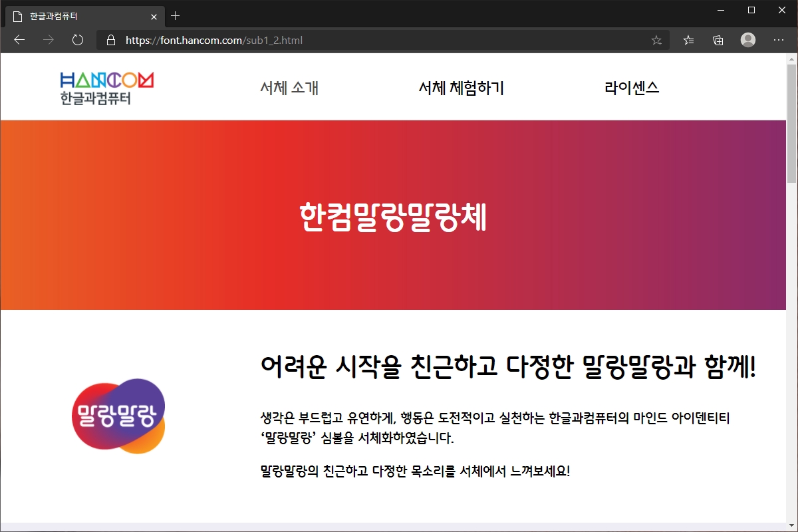The width and height of the screenshot is (798, 532).
Task: Select the 한글과컴퓨터 browser tab
Action: [84, 16]
